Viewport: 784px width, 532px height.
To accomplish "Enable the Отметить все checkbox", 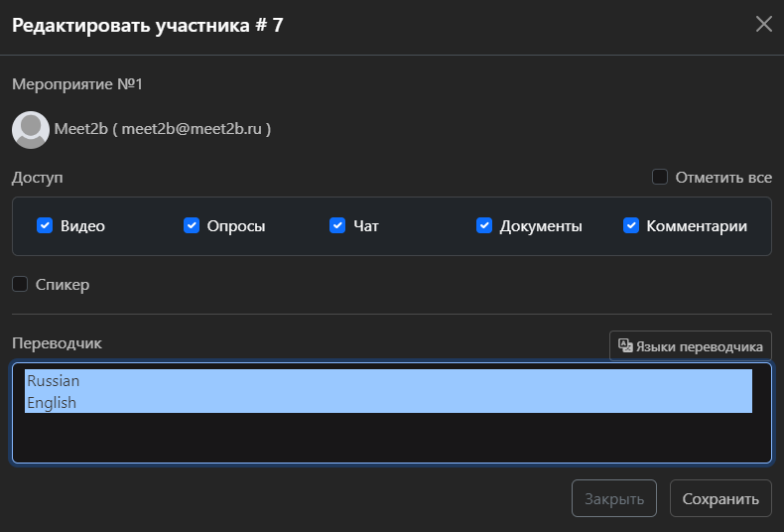I will point(660,178).
